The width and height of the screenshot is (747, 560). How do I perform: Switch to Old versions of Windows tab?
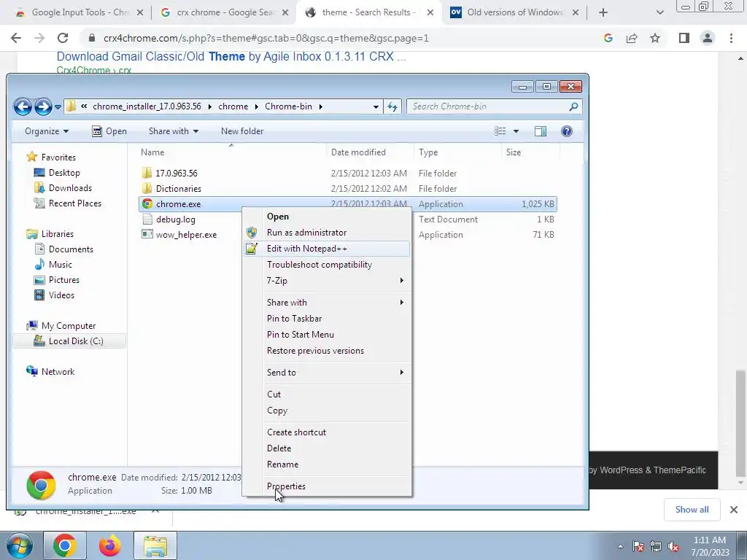pyautogui.click(x=514, y=12)
